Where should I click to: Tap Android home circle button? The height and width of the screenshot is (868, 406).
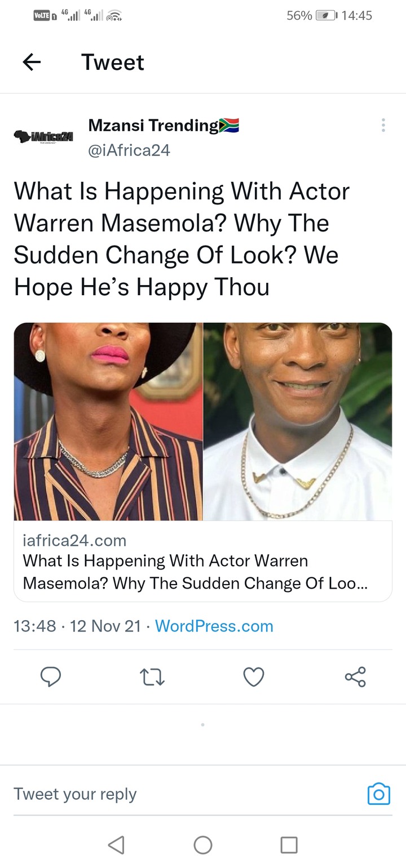[203, 844]
